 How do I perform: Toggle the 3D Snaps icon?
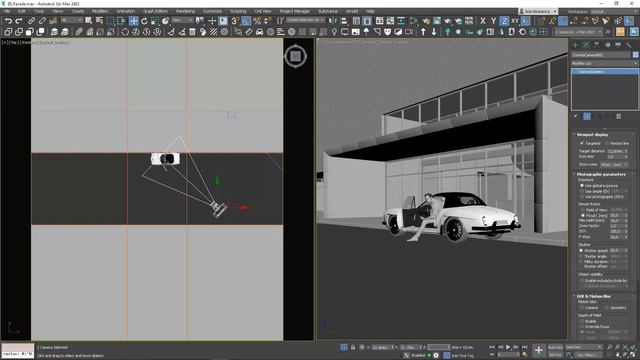[x=235, y=20]
